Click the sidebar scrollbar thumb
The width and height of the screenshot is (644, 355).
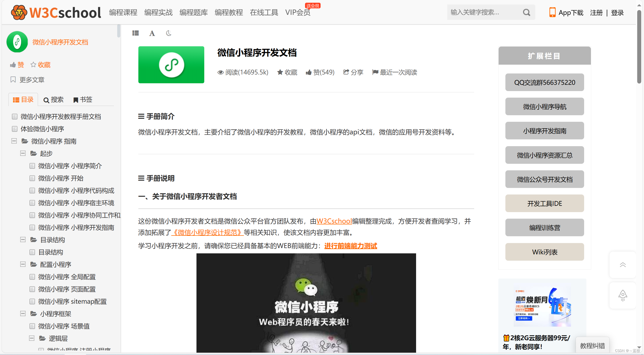[119, 31]
